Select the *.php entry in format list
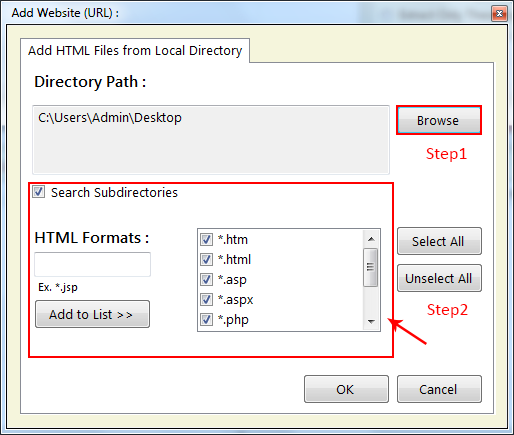 pyautogui.click(x=233, y=319)
